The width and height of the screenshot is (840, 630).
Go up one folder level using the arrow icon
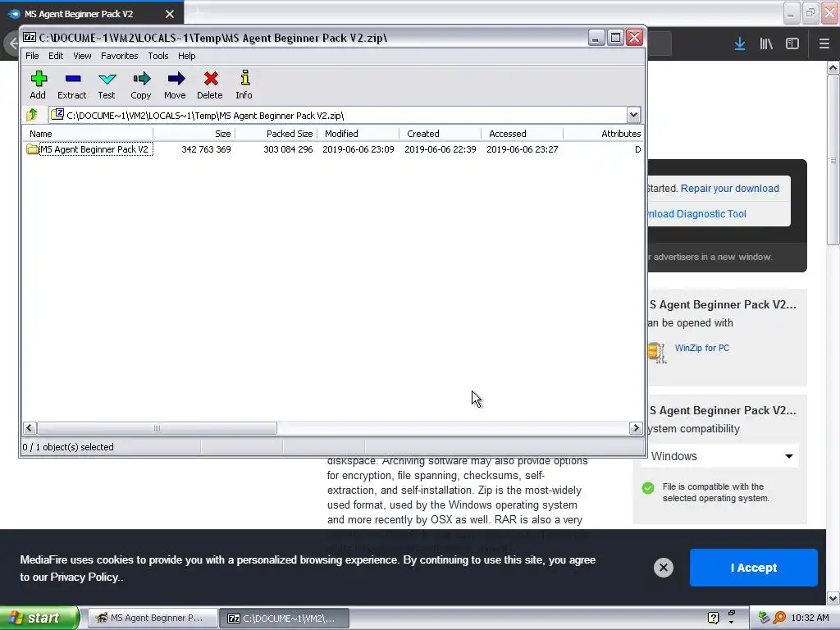click(32, 114)
